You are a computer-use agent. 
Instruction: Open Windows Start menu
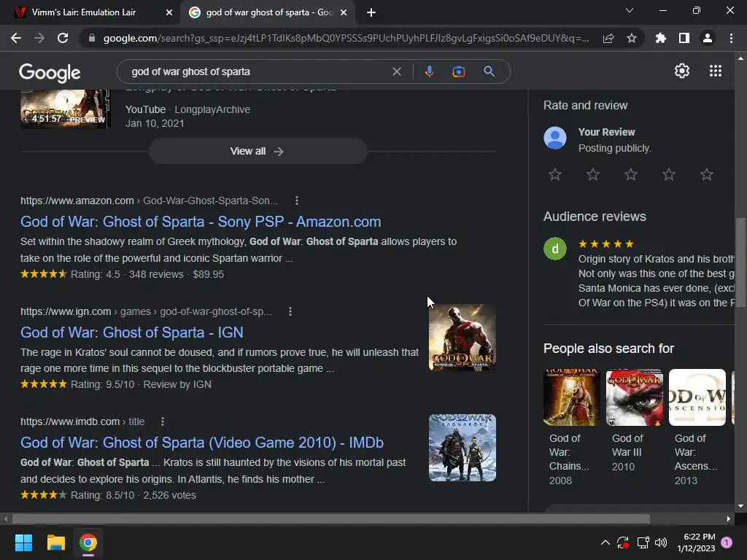click(23, 542)
